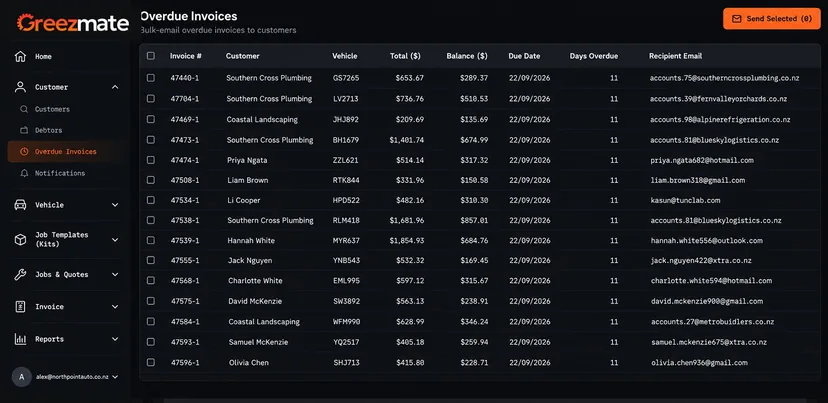Click the email charlotte.white594@hotmail.com
828x403 pixels.
711,280
